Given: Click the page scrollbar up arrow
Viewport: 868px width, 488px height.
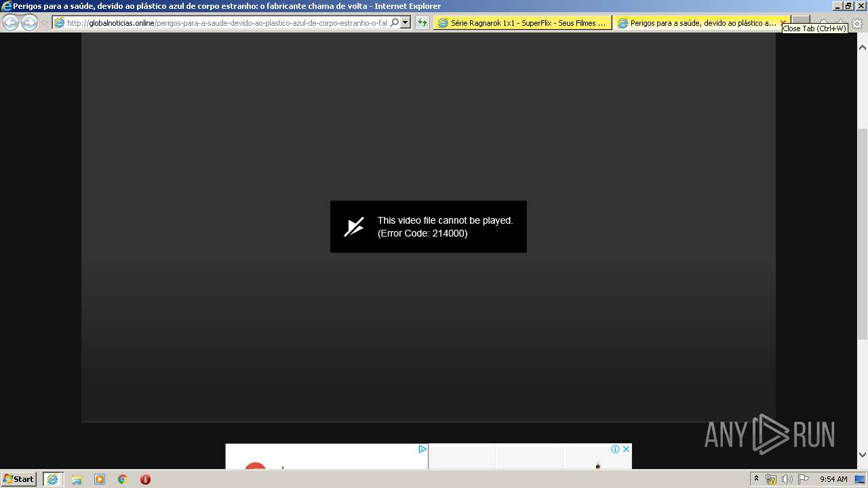Looking at the screenshot, I should [863, 48].
